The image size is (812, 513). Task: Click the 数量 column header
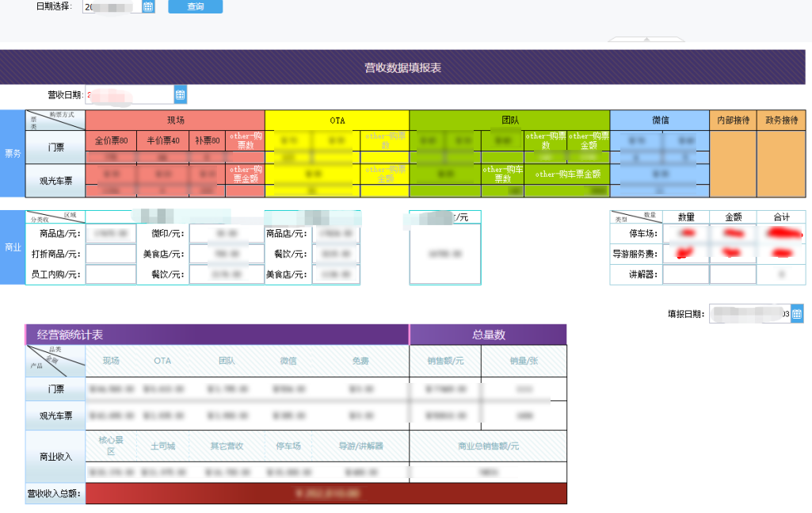coord(685,217)
